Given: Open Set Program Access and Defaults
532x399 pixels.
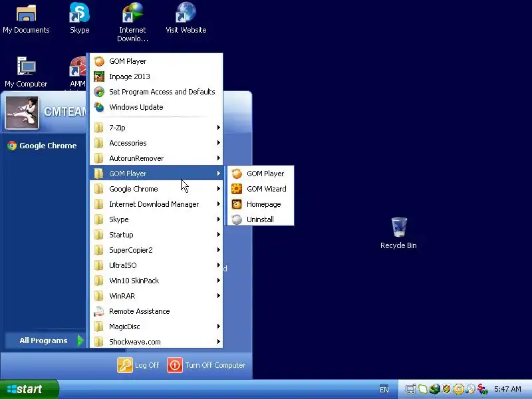Looking at the screenshot, I should coord(156,92).
